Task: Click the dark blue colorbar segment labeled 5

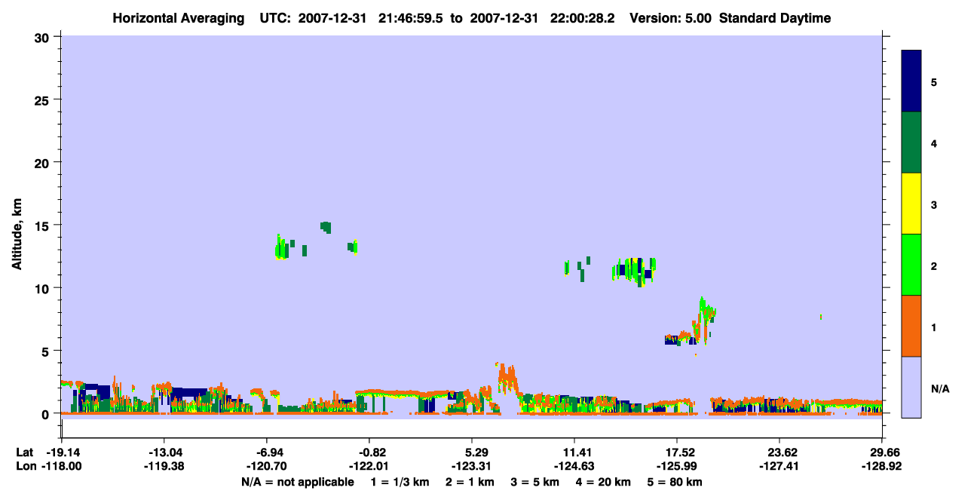Action: point(911,81)
